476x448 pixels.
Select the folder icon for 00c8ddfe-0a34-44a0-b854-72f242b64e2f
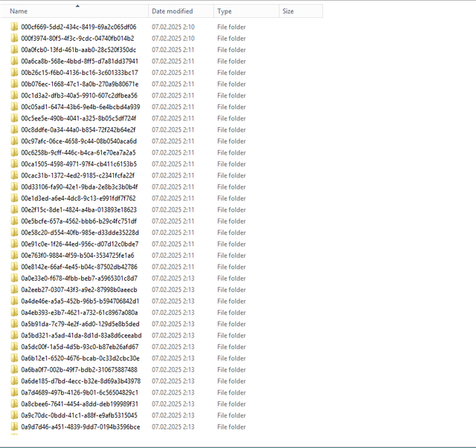[14, 130]
